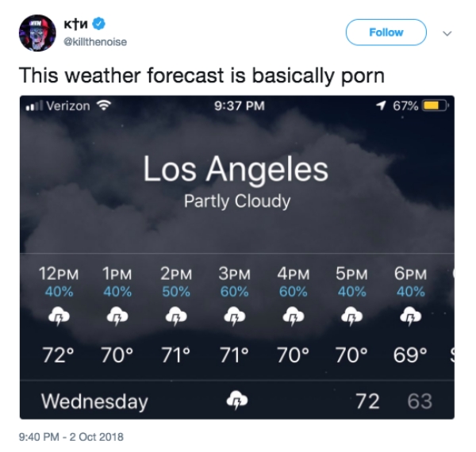Image resolution: width=476 pixels, height=452 pixels.
Task: Click the 12PM thunderstorm cloud icon
Action: click(x=57, y=318)
